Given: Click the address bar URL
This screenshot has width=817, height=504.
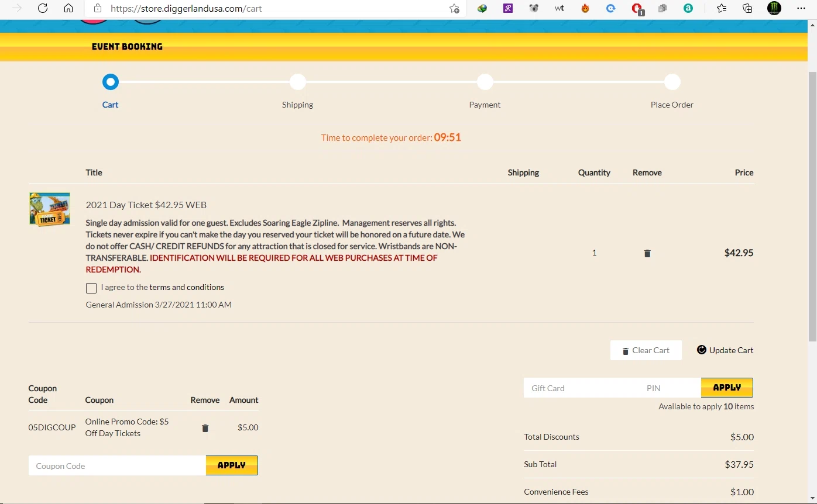Looking at the screenshot, I should point(186,9).
